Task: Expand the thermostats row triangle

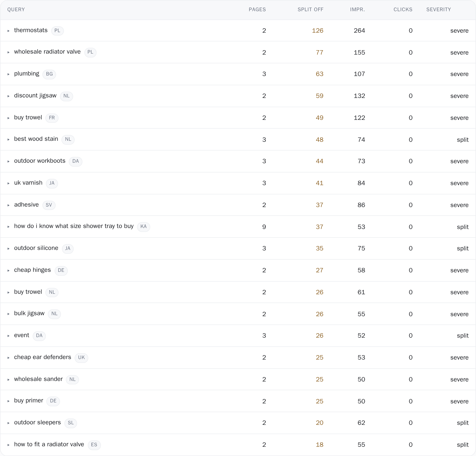Action: [x=9, y=31]
